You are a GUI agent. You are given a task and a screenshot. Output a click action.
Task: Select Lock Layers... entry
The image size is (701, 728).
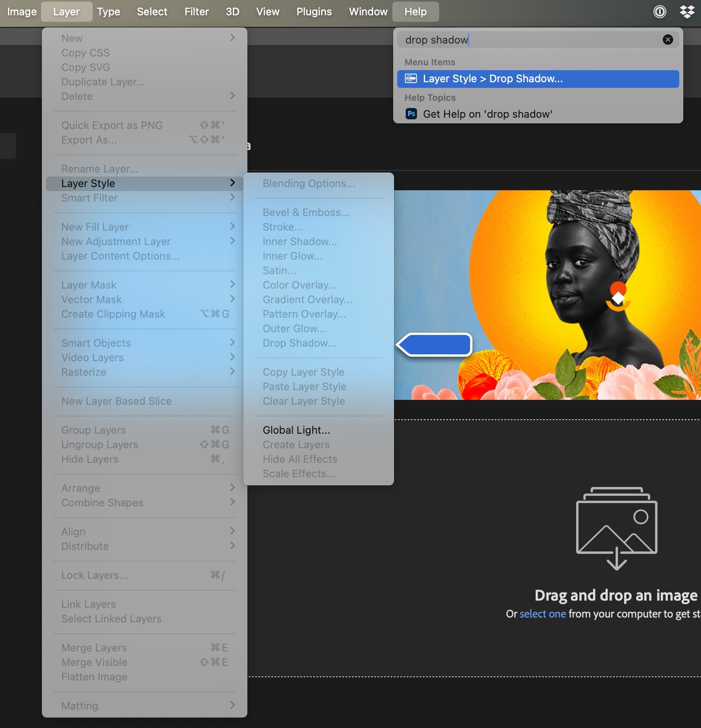[144, 575]
